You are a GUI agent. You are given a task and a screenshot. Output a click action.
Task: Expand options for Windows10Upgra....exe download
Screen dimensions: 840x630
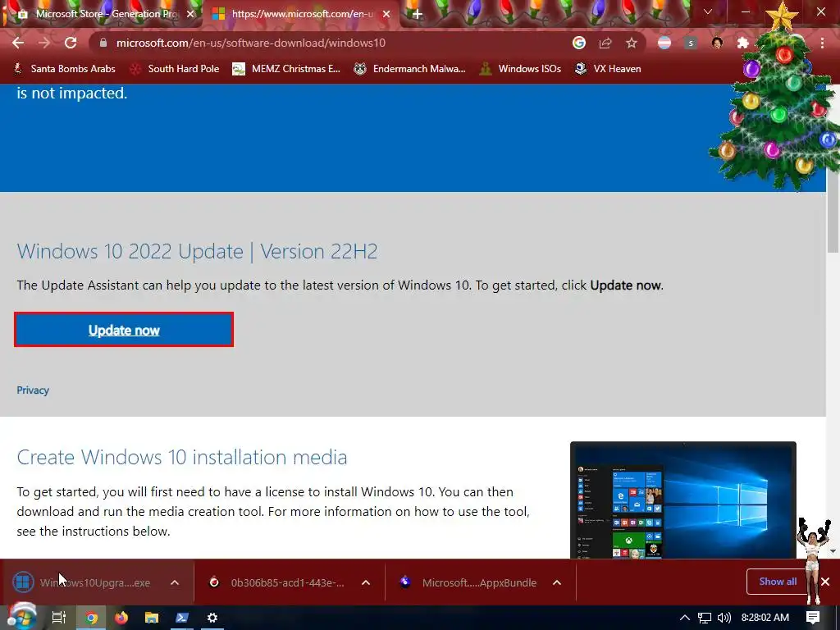pyautogui.click(x=175, y=582)
